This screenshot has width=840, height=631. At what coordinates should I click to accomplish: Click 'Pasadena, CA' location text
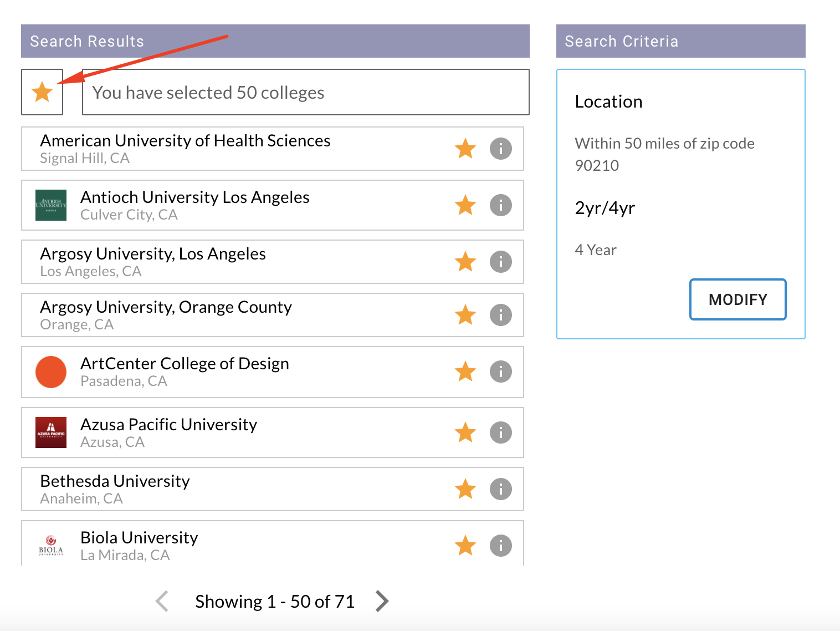click(x=124, y=381)
